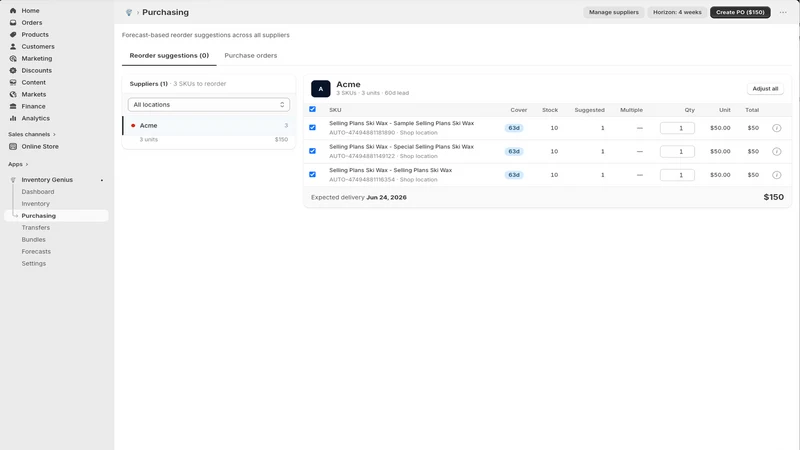
Task: Open Dashboard in Inventory Genius
Action: click(38, 192)
